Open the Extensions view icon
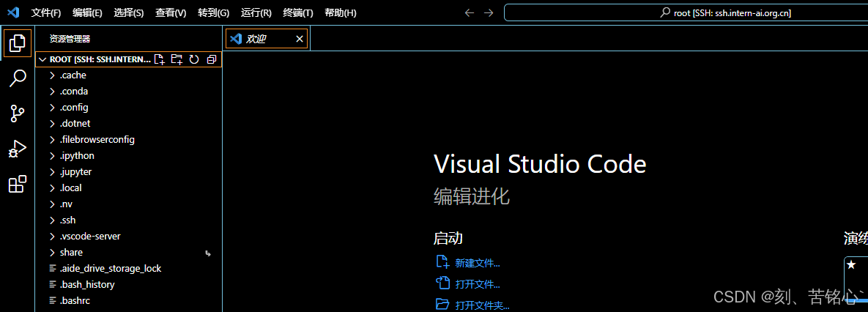The height and width of the screenshot is (312, 868). pos(17,185)
